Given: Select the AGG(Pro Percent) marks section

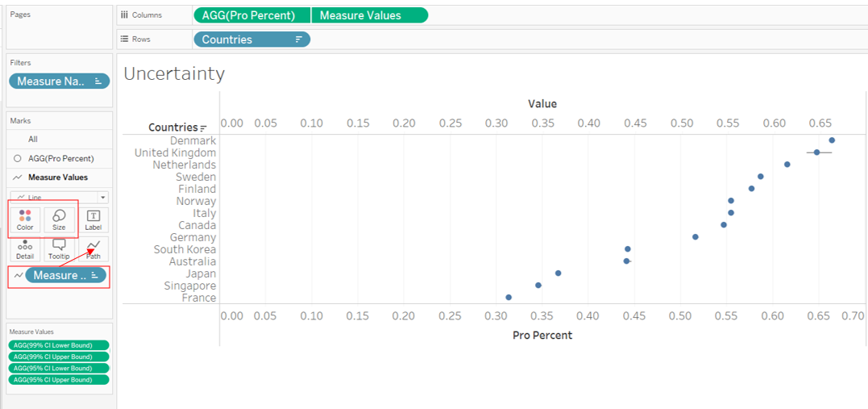Looking at the screenshot, I should (60, 158).
